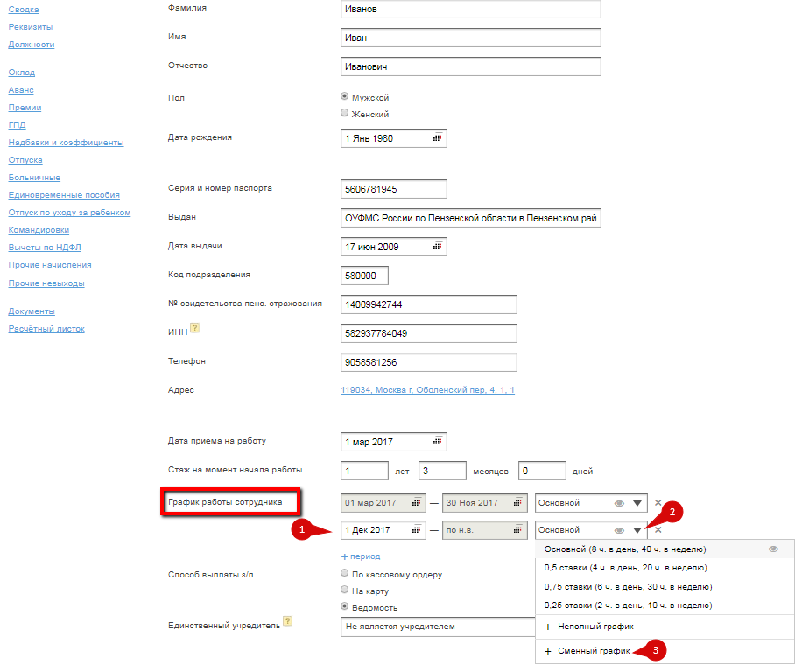The image size is (809, 672).
Task: Open Оклад sidebar link
Action: point(22,73)
